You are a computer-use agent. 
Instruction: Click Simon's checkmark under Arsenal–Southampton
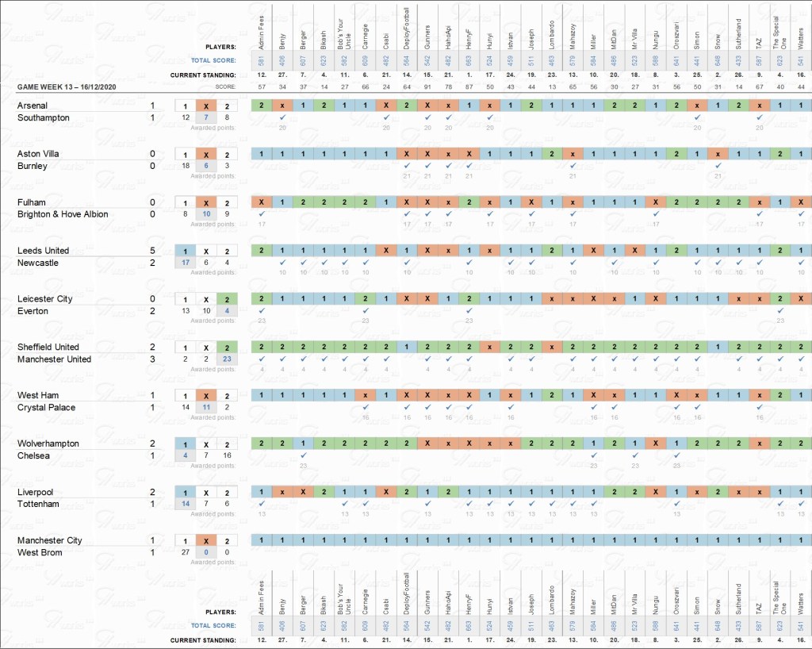pos(696,117)
